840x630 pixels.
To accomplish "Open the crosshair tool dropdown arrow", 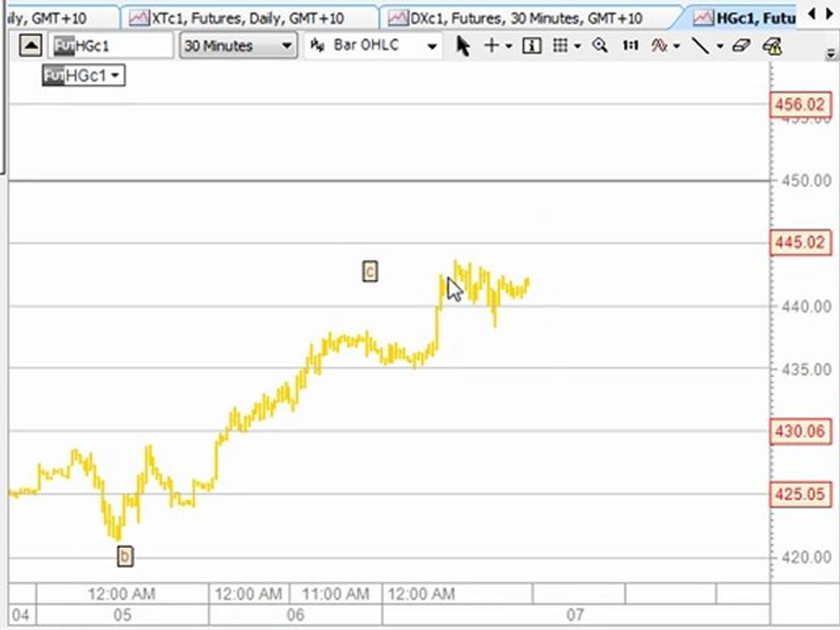I will pos(509,46).
